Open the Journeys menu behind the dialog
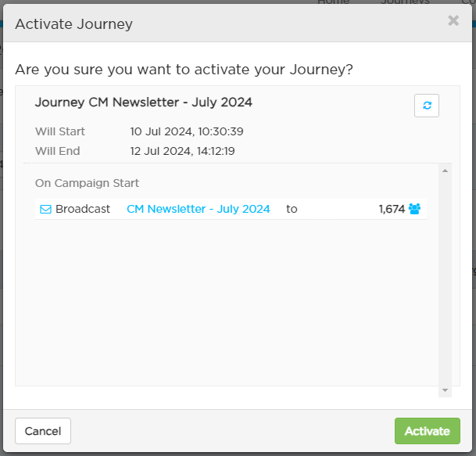 coord(405,2)
